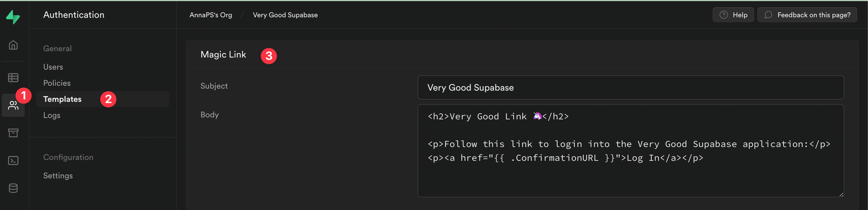Open the Home icon in sidebar
Image resolution: width=868 pixels, height=210 pixels.
coord(13,45)
